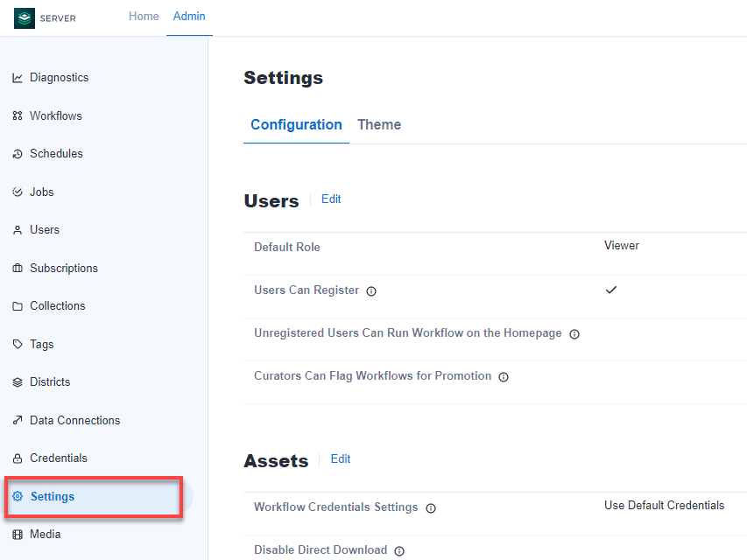This screenshot has width=747, height=560.
Task: Open Districts in the sidebar
Action: [x=50, y=381]
